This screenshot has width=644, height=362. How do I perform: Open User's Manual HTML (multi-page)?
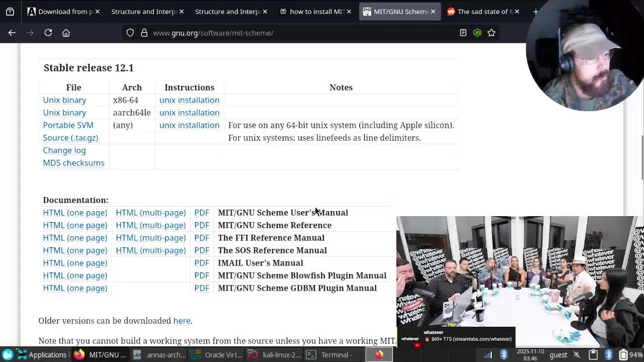pos(150,213)
